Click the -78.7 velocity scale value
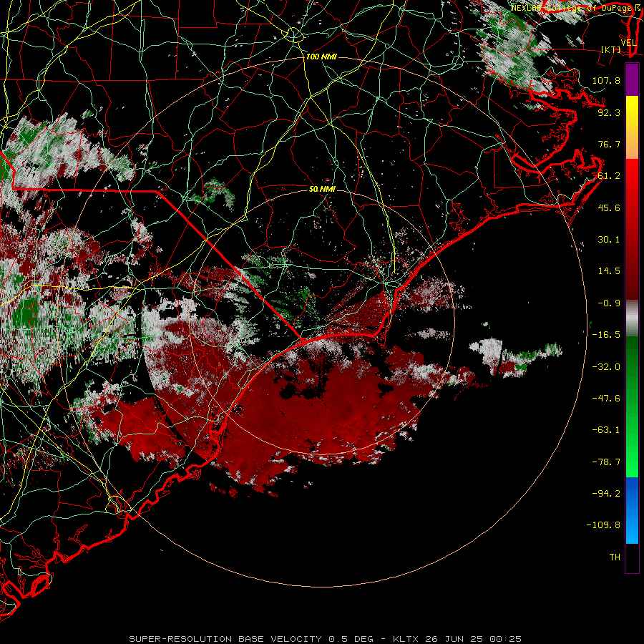This screenshot has height=644, width=644. pyautogui.click(x=606, y=462)
